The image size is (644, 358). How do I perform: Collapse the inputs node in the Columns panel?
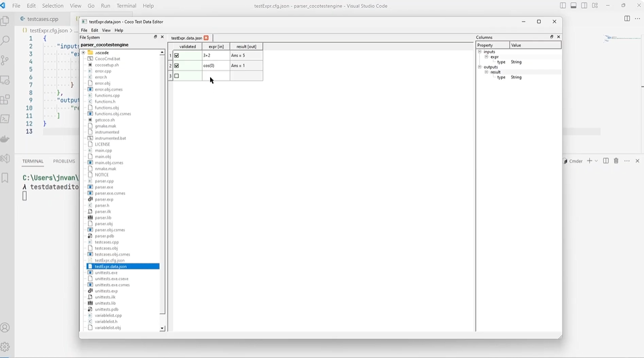pos(480,51)
